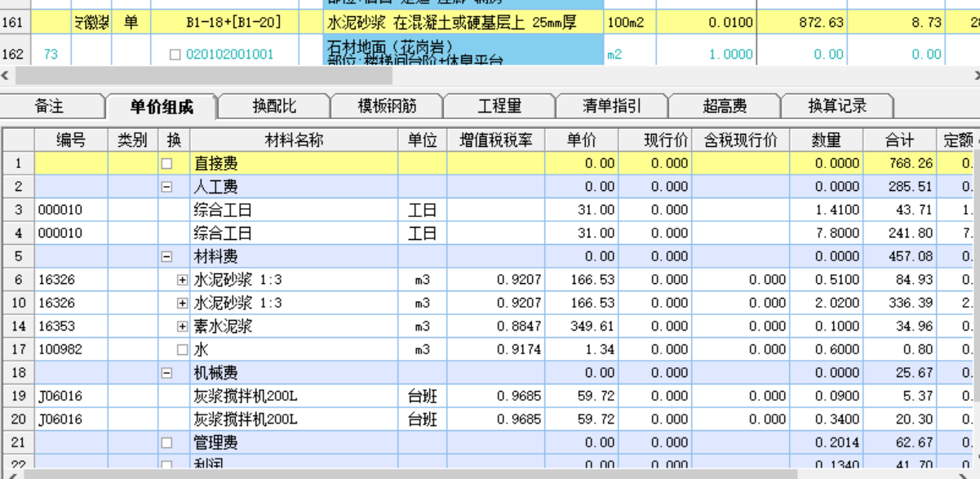
Task: Select the 349.61 unit price cell
Action: 581,326
